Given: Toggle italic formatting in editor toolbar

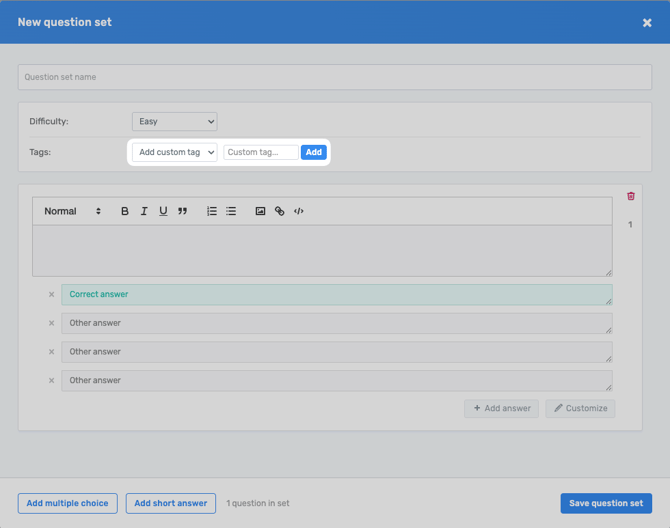Looking at the screenshot, I should point(144,211).
